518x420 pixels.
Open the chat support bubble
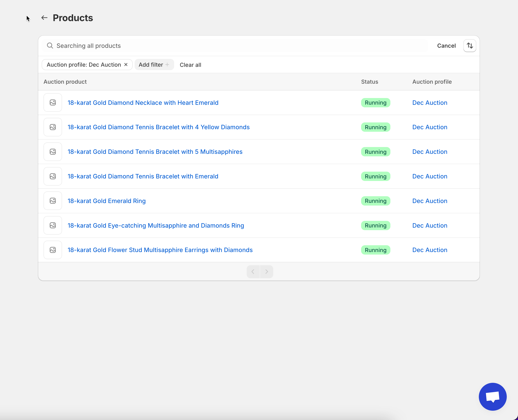pyautogui.click(x=492, y=397)
